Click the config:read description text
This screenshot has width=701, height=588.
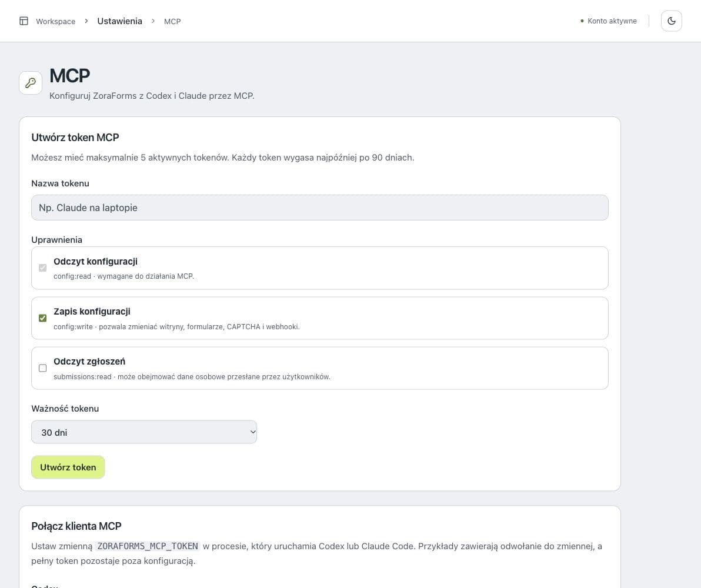pyautogui.click(x=124, y=276)
